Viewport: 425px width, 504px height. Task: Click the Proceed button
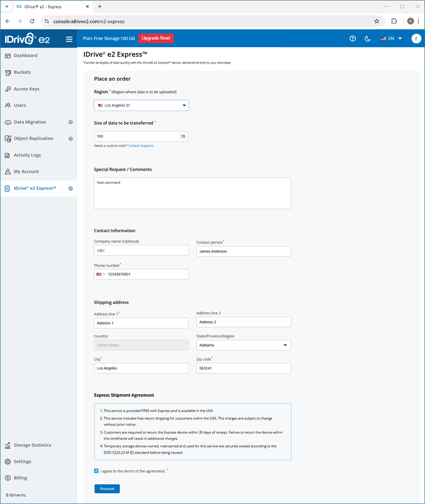(107, 488)
